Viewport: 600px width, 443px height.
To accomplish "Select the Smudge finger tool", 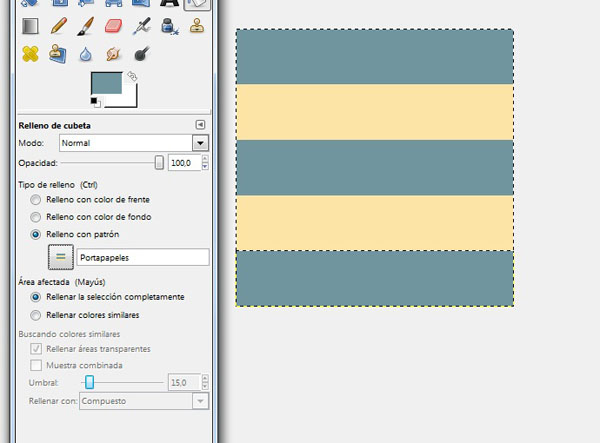I will tap(113, 54).
